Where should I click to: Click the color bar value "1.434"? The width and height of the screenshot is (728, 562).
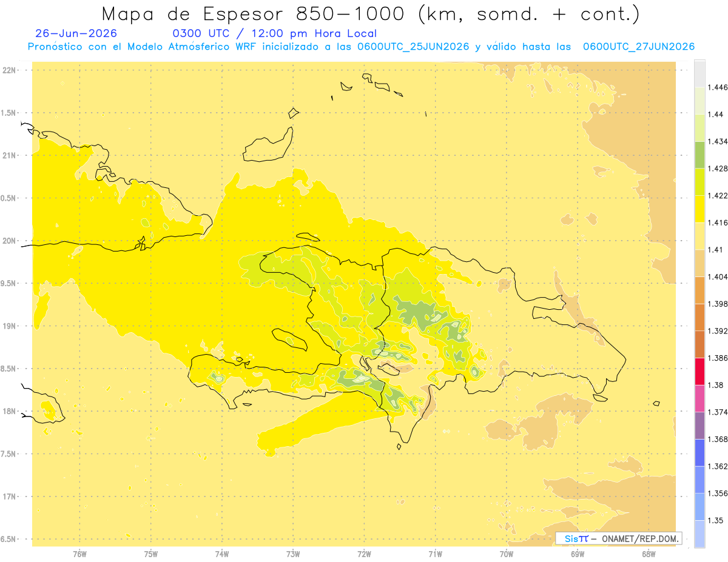pyautogui.click(x=718, y=141)
